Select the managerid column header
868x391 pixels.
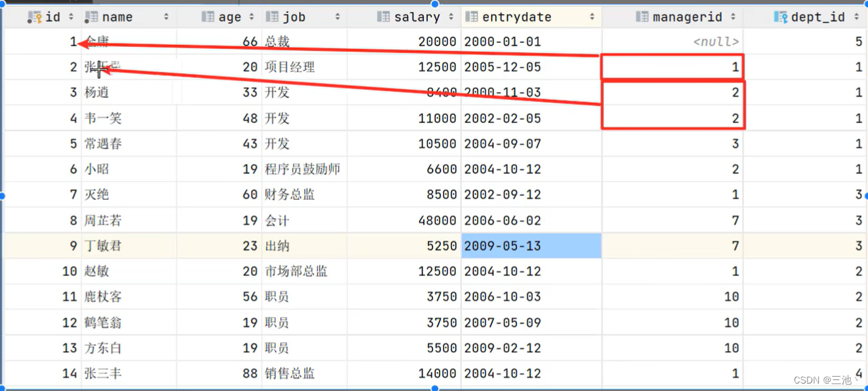[x=673, y=17]
